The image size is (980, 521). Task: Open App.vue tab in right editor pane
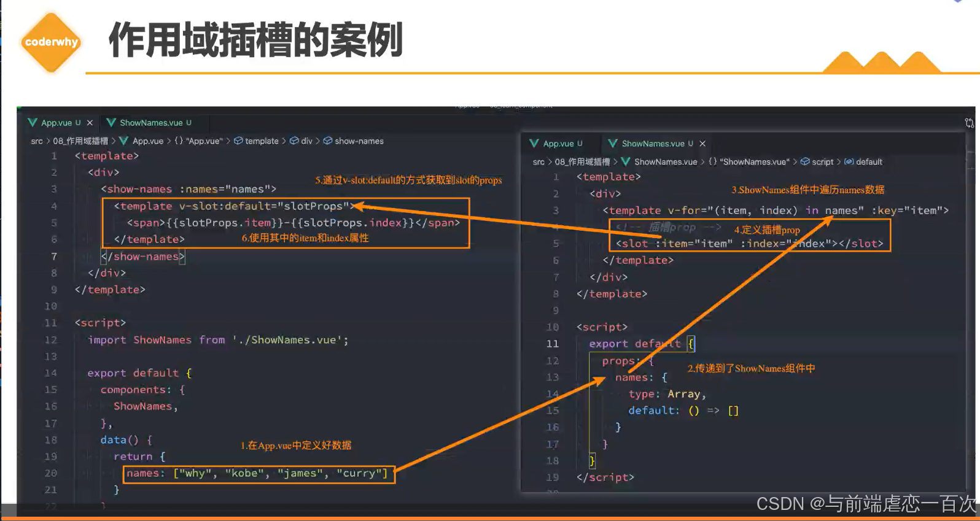558,144
